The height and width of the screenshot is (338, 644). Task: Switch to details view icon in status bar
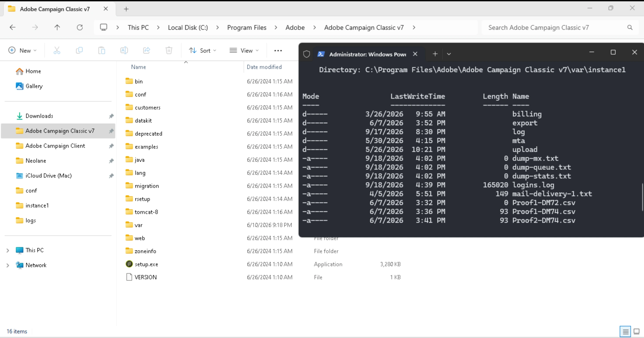626,331
